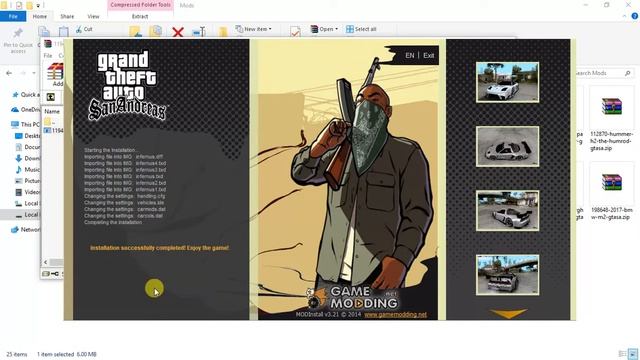This screenshot has height=360, width=640.
Task: Click the Paste clipboard icon
Action: click(63, 32)
